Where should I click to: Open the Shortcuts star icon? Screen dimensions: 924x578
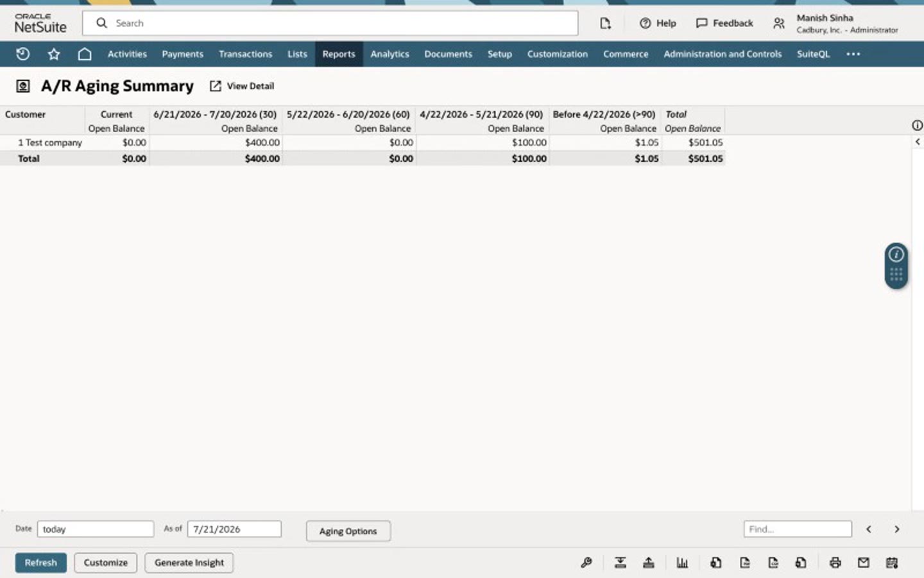[x=54, y=54]
